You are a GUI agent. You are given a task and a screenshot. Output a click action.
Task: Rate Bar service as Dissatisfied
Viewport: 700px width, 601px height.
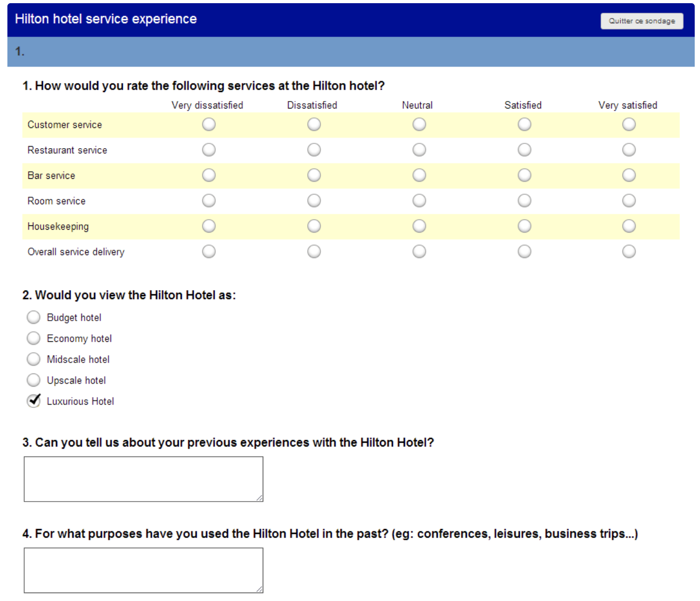314,175
